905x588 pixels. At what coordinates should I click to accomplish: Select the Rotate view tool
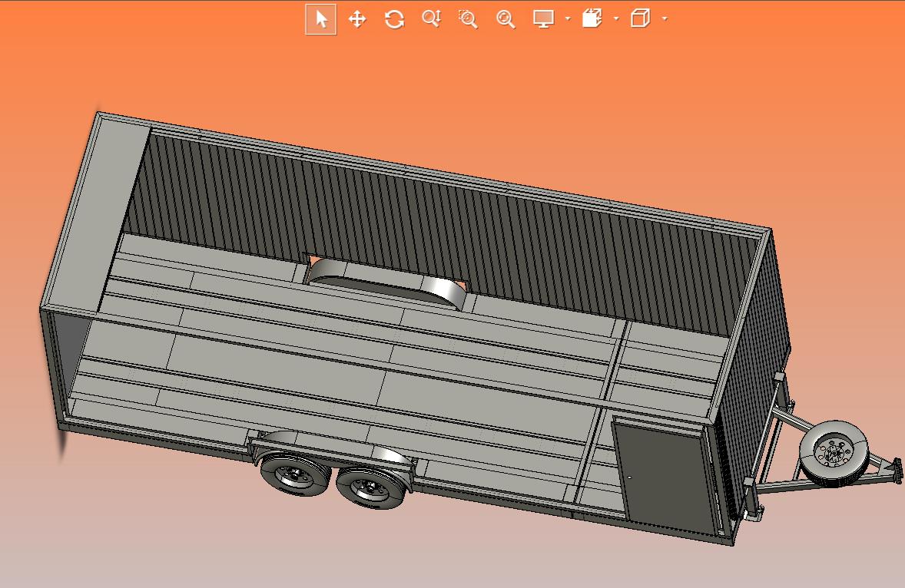394,19
